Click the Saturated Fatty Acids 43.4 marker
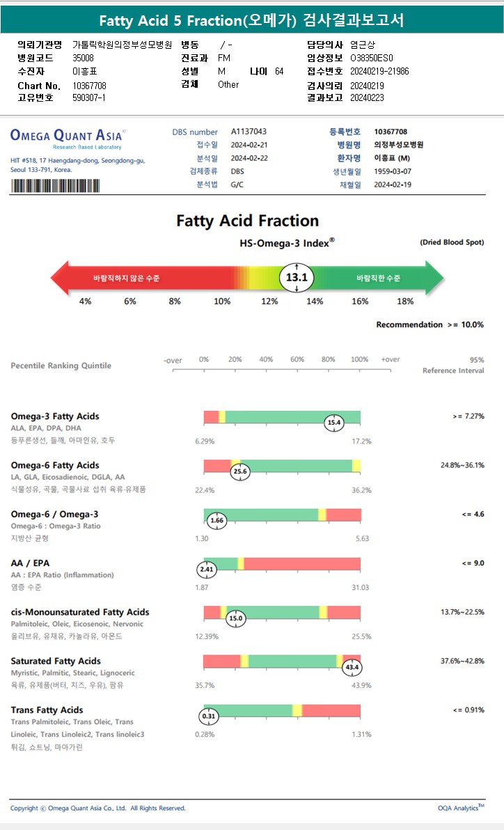 point(352,668)
